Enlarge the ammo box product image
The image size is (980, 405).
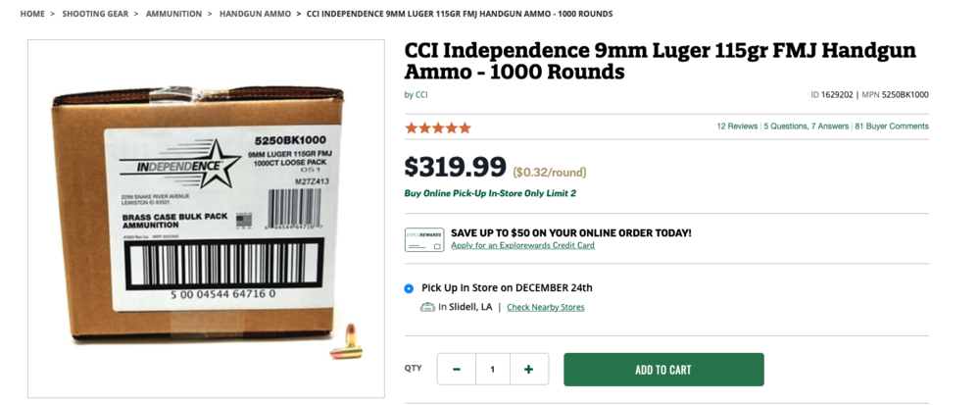[206, 218]
